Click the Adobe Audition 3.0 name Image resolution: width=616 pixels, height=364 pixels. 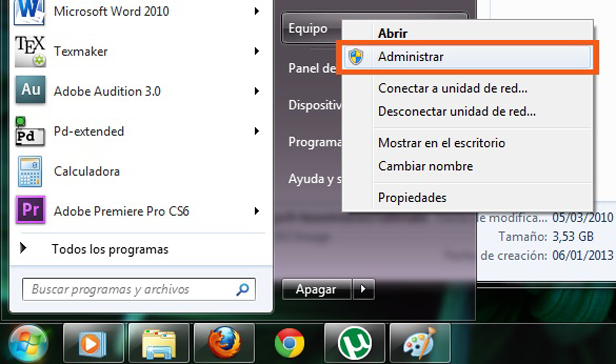[107, 91]
